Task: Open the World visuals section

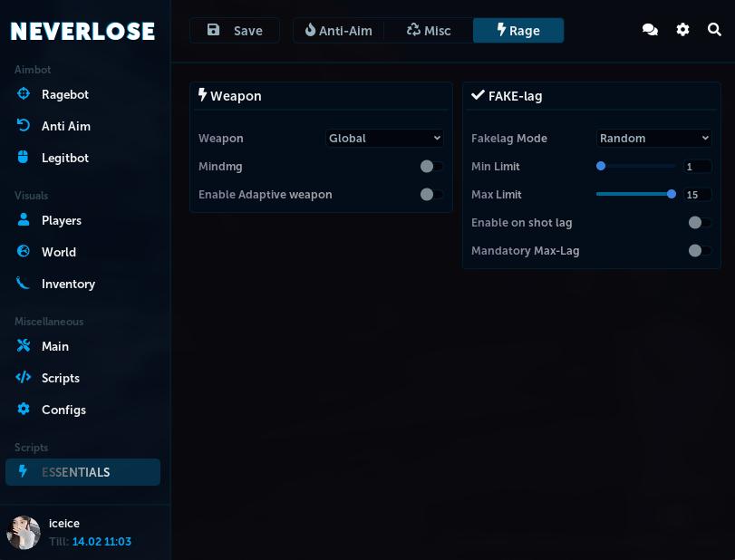Action: [x=58, y=252]
